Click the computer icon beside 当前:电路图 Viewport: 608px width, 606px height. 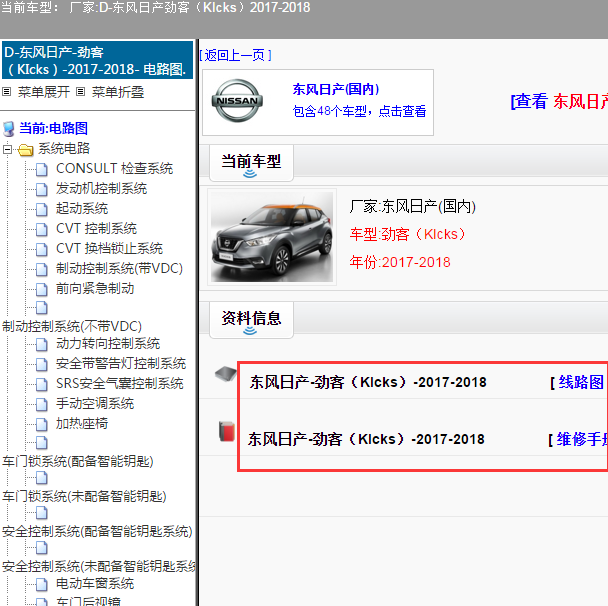(9, 129)
